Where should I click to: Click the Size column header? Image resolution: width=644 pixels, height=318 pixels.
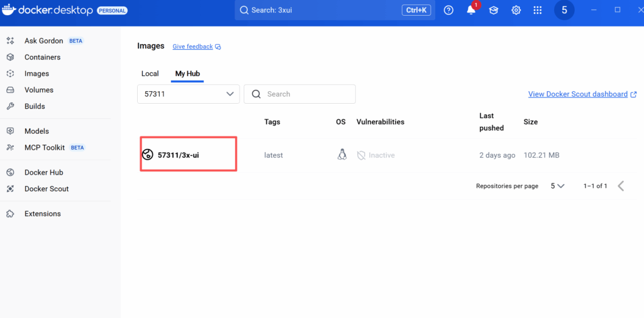point(531,122)
